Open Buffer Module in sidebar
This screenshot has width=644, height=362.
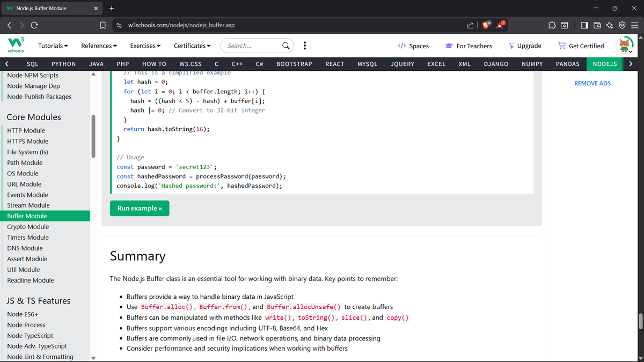pos(45,216)
